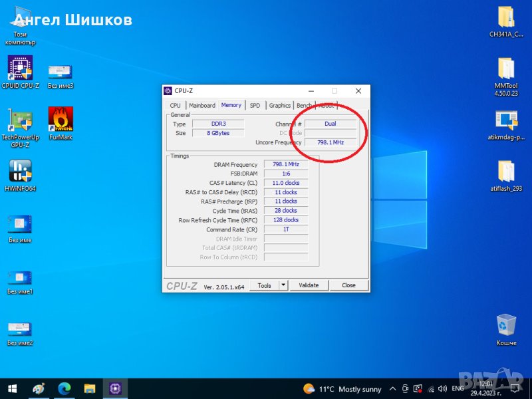Screen dimensions: 532x399
Task: Open the HWiNFO64 desktop icon
Action: coord(21,172)
